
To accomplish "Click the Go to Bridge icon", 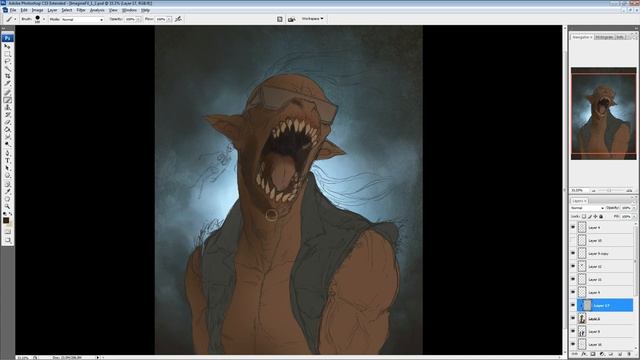I will coord(291,19).
